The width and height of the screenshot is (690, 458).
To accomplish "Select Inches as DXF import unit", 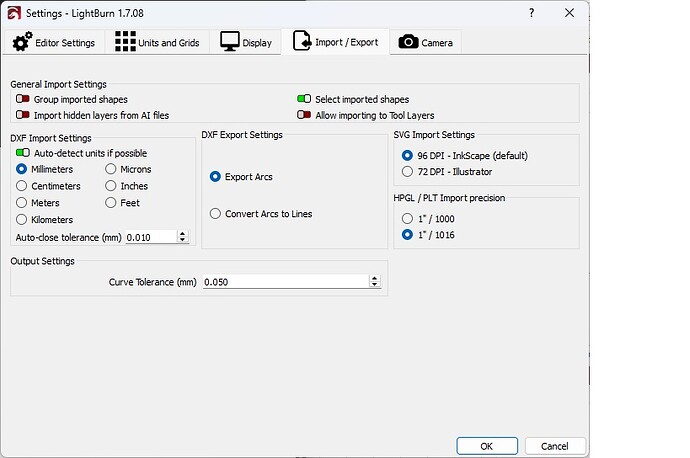I will (x=112, y=186).
